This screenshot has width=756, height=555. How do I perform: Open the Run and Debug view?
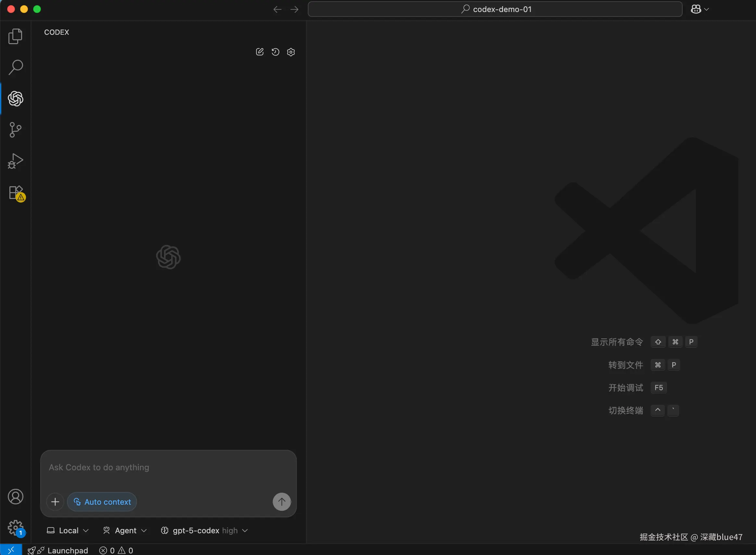15,161
